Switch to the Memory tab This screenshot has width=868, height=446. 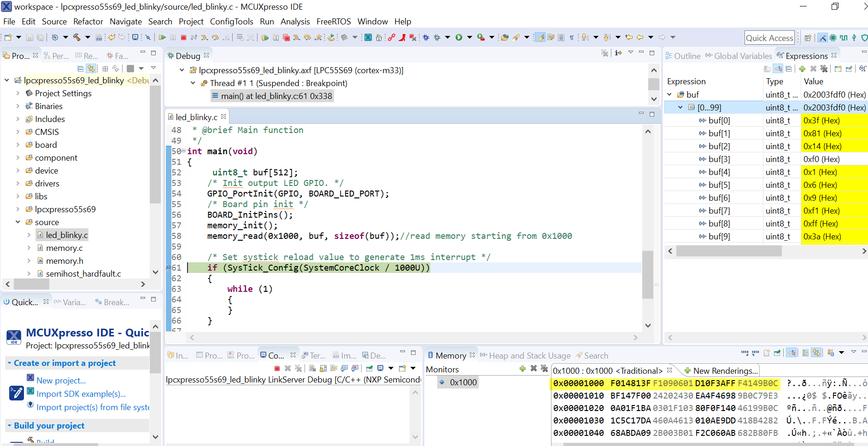click(x=450, y=355)
